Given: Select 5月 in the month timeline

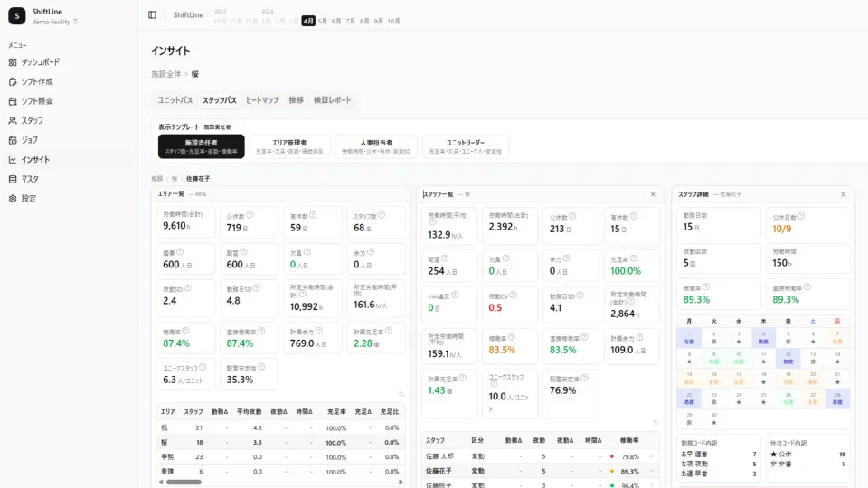Looking at the screenshot, I should [323, 21].
